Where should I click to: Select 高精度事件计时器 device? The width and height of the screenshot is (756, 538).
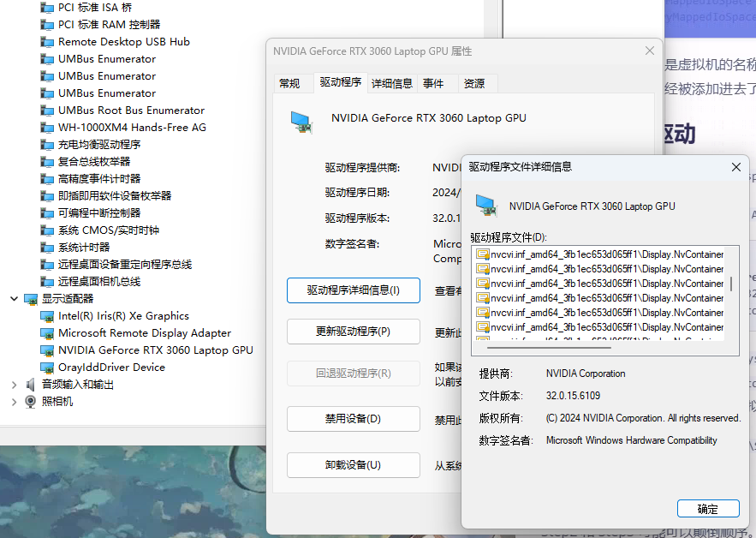click(99, 179)
